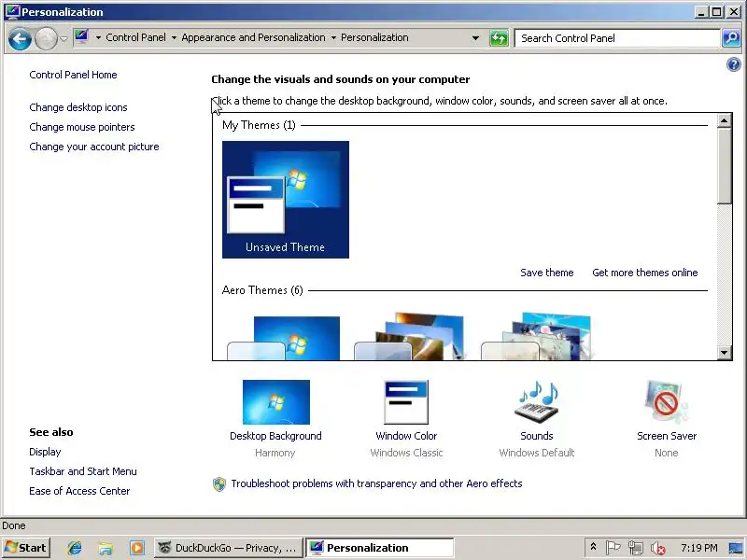Focus the Search Control Panel field
Viewport: 747px width, 560px height.
pos(617,38)
